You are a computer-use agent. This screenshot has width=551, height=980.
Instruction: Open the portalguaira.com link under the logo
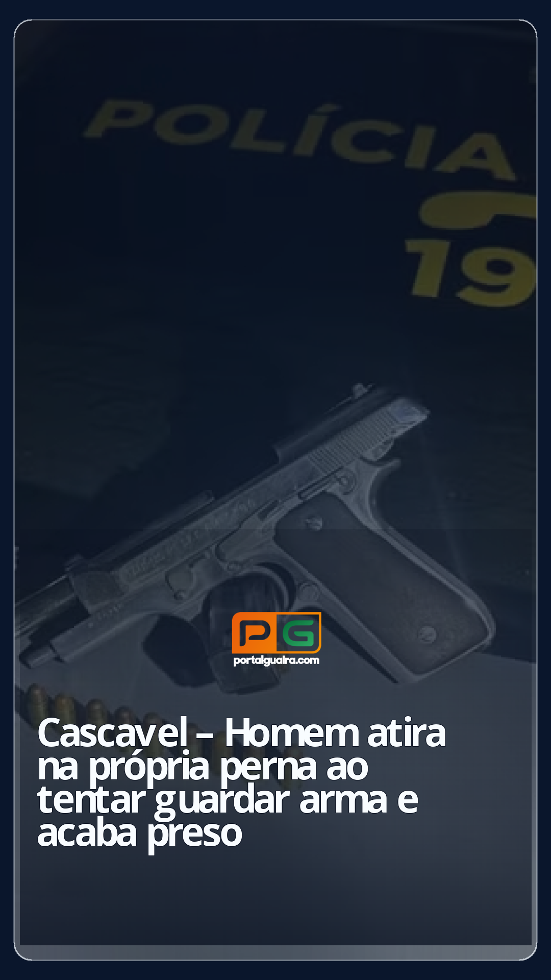276,660
